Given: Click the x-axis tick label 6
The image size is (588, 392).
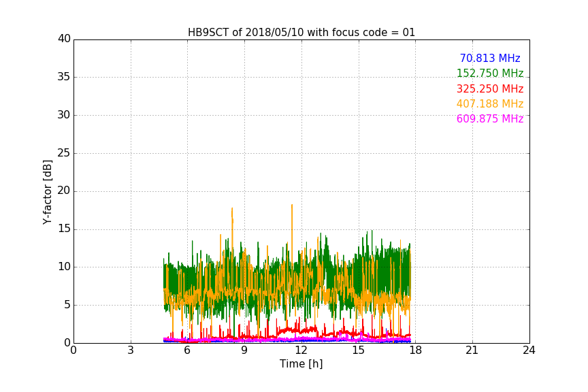Looking at the screenshot, I should 187,350.
